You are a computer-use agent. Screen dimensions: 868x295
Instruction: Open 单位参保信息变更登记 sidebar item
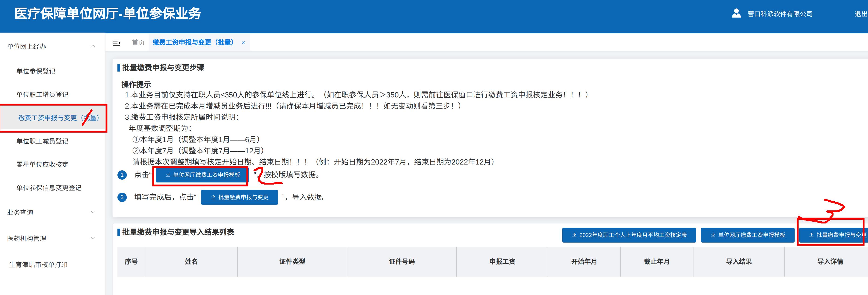pyautogui.click(x=49, y=187)
